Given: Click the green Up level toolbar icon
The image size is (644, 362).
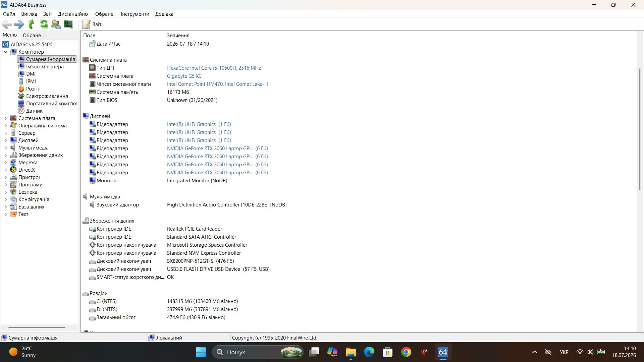Looking at the screenshot, I should pyautogui.click(x=32, y=24).
